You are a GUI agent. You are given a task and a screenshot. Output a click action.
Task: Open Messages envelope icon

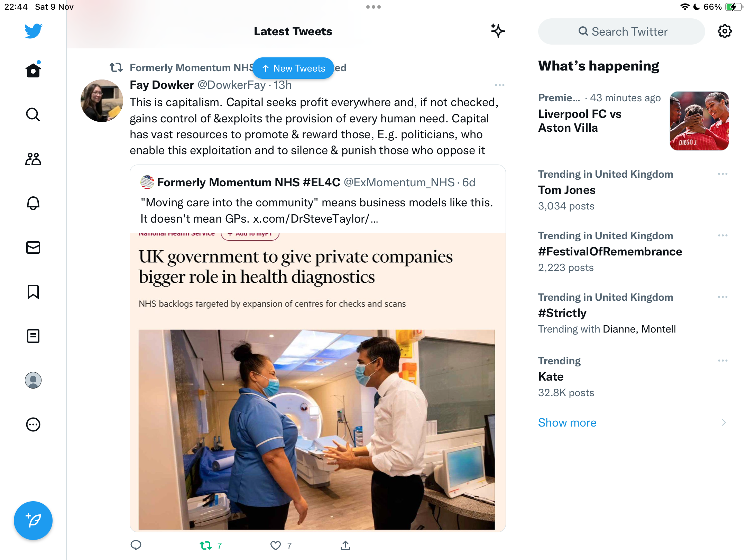click(x=33, y=248)
